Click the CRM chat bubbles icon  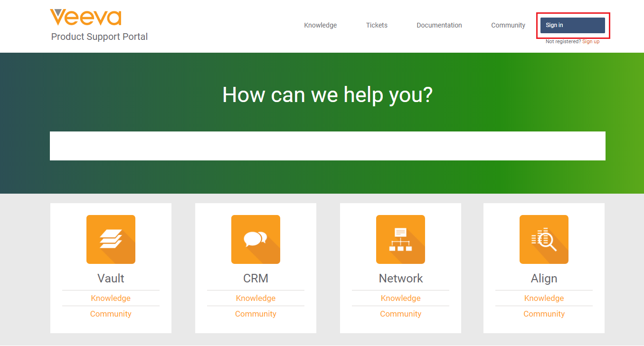tap(256, 239)
